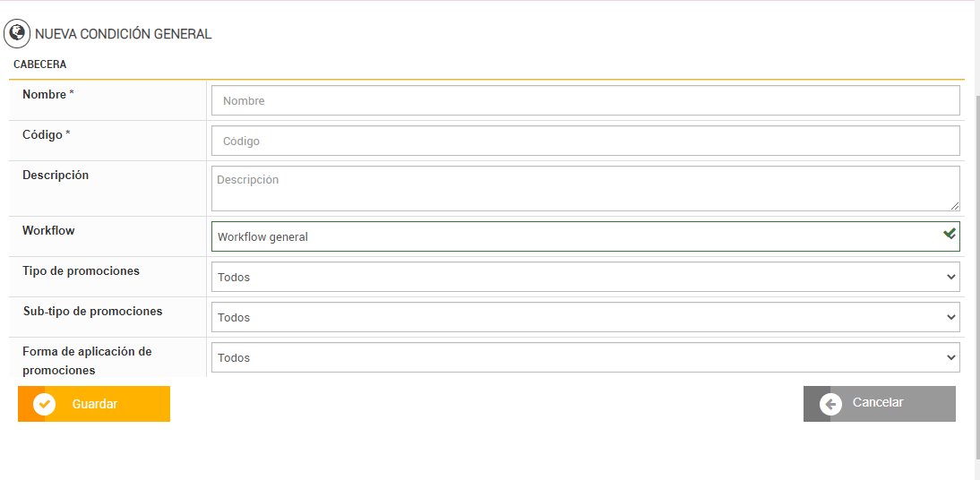
Task: Click the Código field label
Action: coord(47,134)
